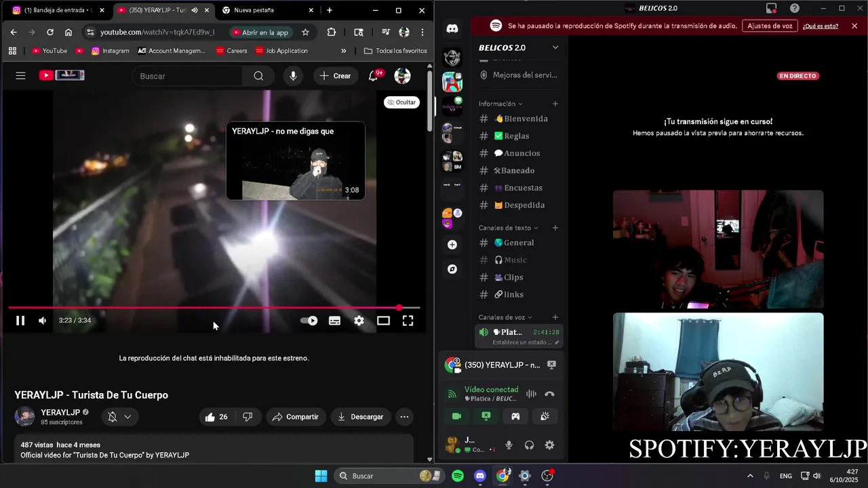Switch YouTube player to theater mode
The image size is (868, 488).
[x=383, y=321]
